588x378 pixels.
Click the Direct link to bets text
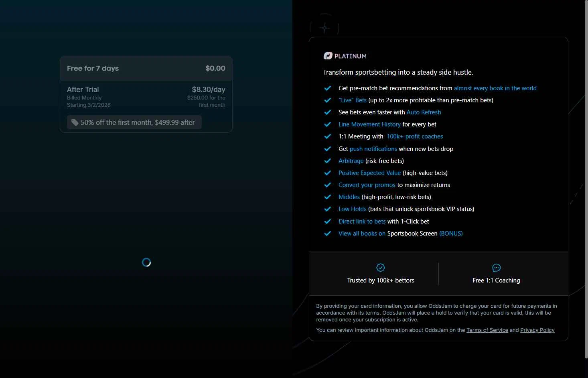pyautogui.click(x=362, y=222)
